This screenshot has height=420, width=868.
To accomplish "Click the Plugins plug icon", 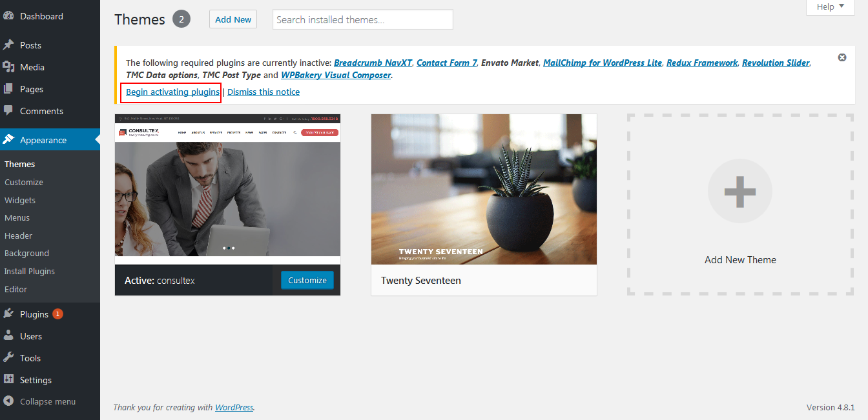I will (x=9, y=314).
